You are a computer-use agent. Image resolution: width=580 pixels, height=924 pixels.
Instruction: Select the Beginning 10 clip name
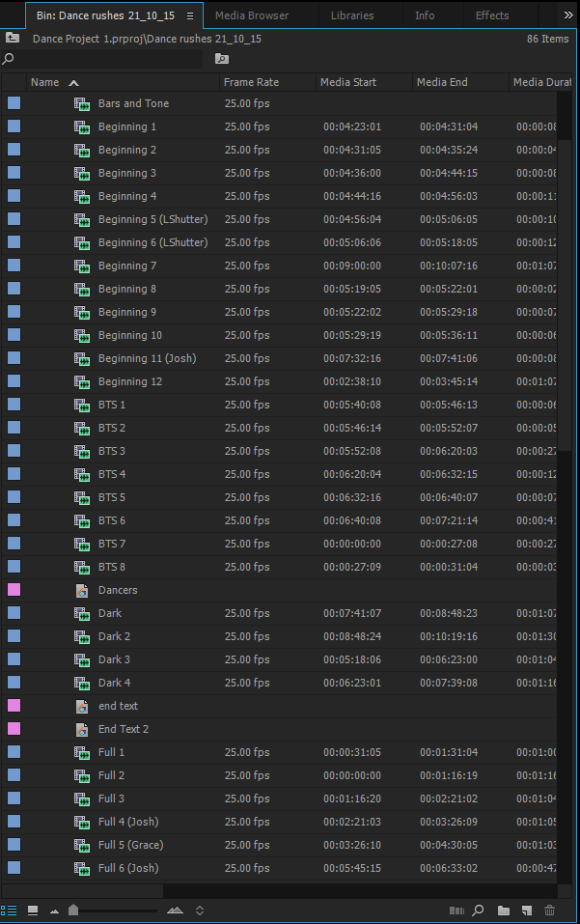pos(130,335)
